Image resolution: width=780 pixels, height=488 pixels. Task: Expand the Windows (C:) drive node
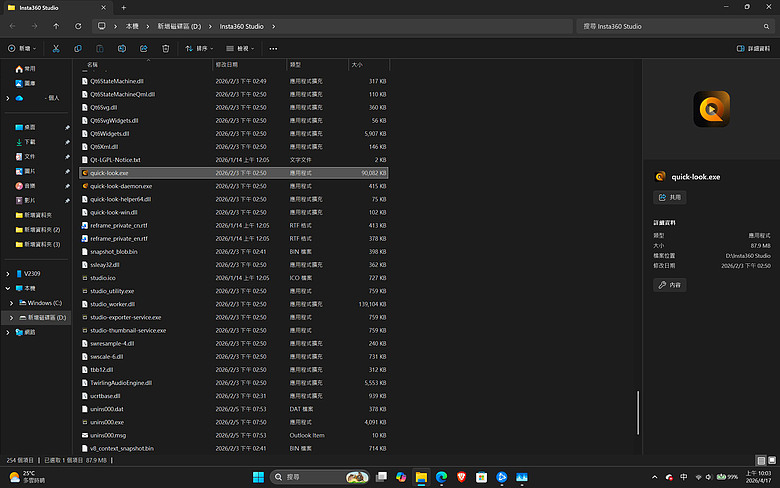[x=11, y=303]
